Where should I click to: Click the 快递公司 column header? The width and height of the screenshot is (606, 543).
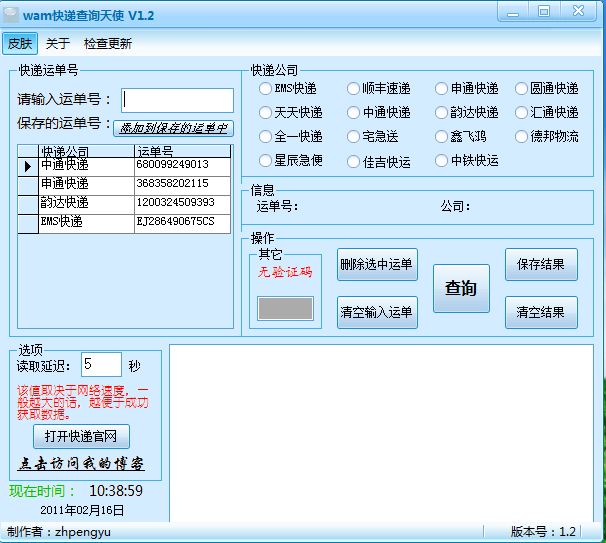pos(86,151)
